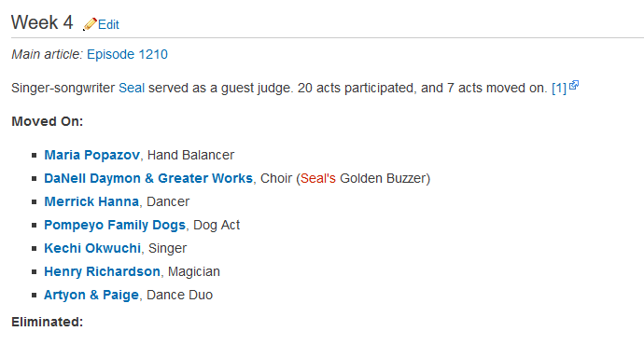This screenshot has height=345, width=644.
Task: Open Maria Popazov's page
Action: pyautogui.click(x=92, y=155)
